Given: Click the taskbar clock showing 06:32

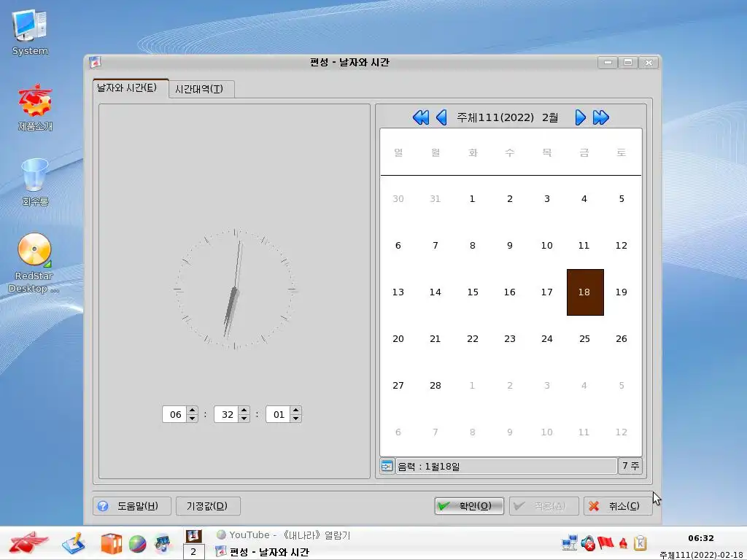Looking at the screenshot, I should coord(701,538).
